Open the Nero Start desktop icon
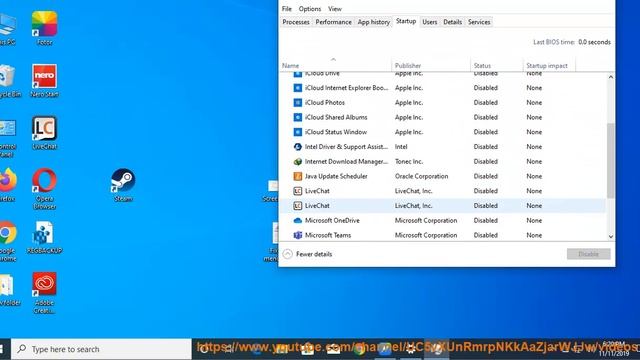The image size is (640, 360). point(44,80)
